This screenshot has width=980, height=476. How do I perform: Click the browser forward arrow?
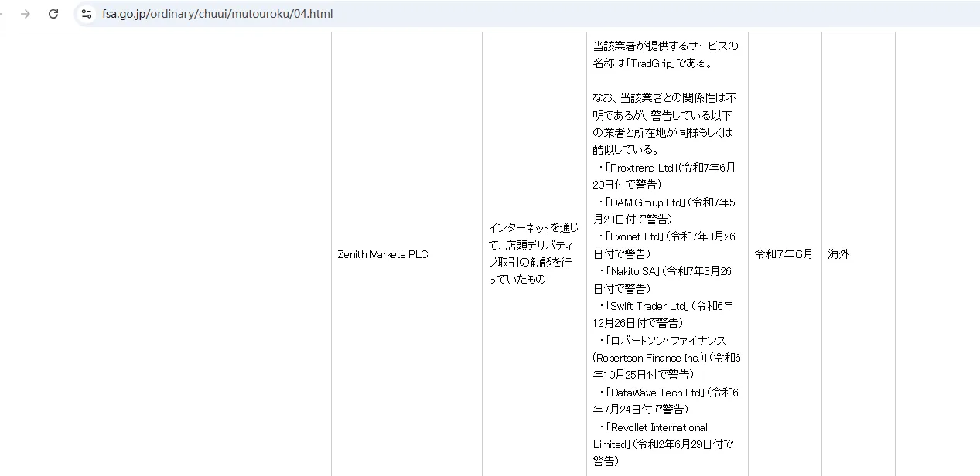[x=26, y=14]
